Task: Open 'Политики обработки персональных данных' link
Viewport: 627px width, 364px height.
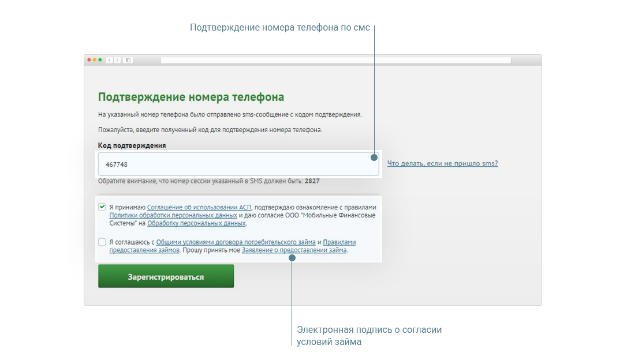Action: [x=173, y=215]
